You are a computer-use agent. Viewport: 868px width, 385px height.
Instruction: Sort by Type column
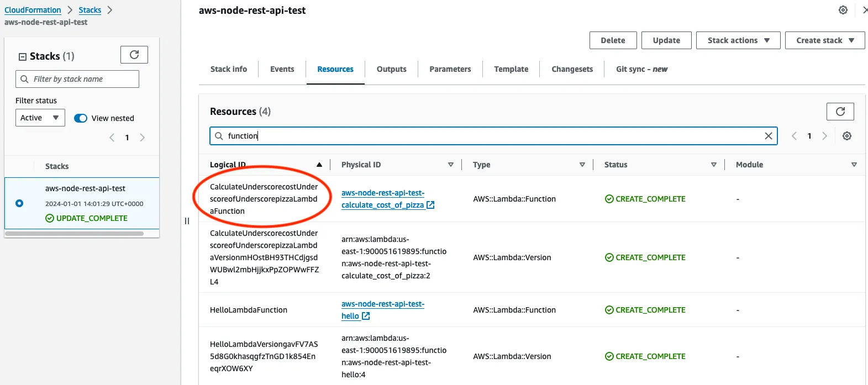pyautogui.click(x=582, y=165)
